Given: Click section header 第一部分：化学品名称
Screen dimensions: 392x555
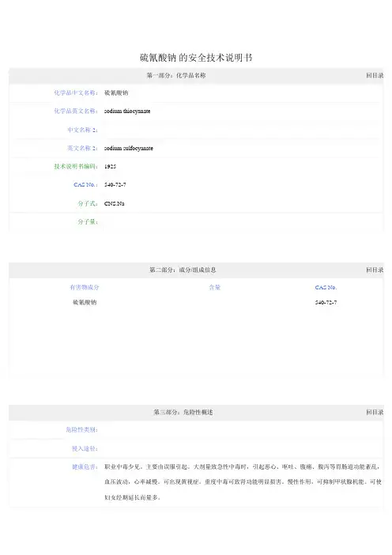Looking at the screenshot, I should click(176, 75).
